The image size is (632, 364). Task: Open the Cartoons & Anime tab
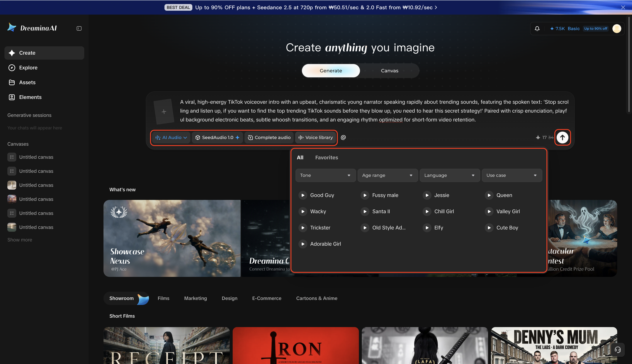[x=317, y=298]
